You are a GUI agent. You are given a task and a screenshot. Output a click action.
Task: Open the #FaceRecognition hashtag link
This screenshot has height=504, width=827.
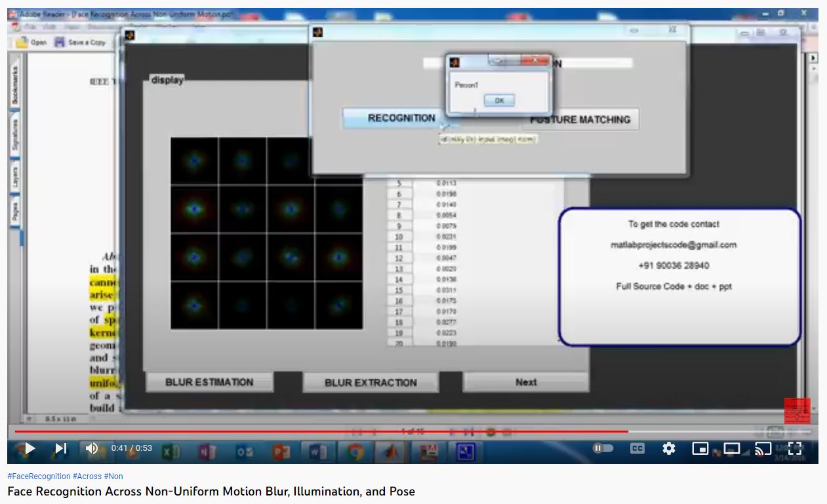point(39,476)
